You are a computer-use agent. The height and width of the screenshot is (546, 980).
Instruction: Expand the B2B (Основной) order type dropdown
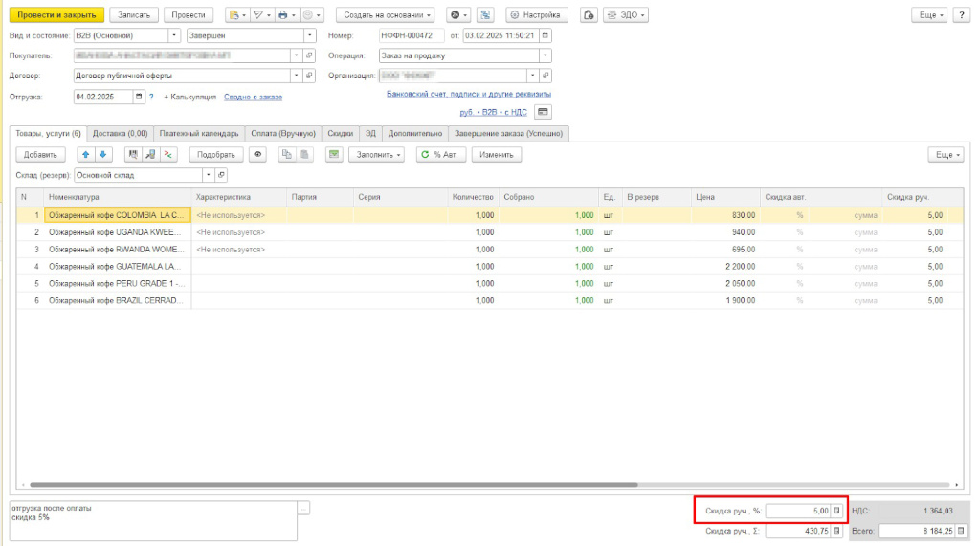[x=174, y=35]
